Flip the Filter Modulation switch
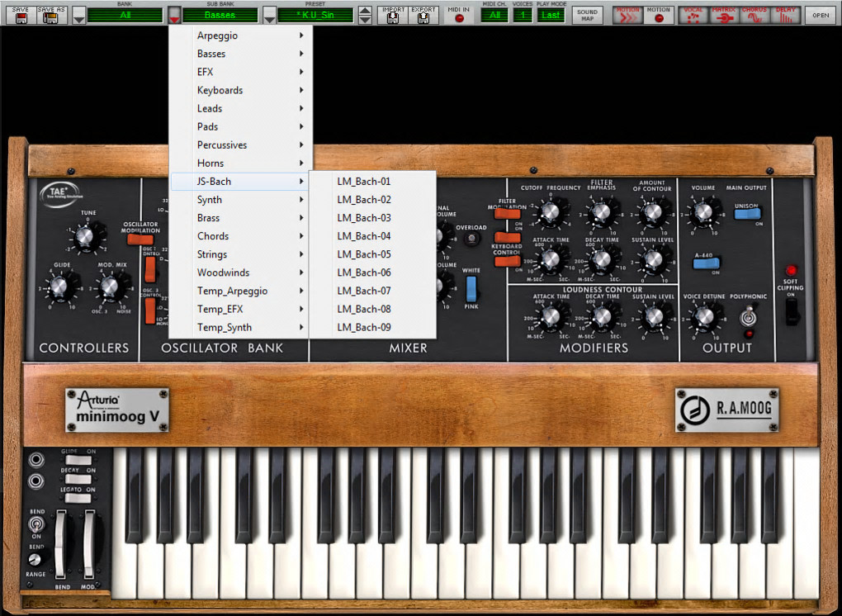This screenshot has width=842, height=616. pos(507,214)
